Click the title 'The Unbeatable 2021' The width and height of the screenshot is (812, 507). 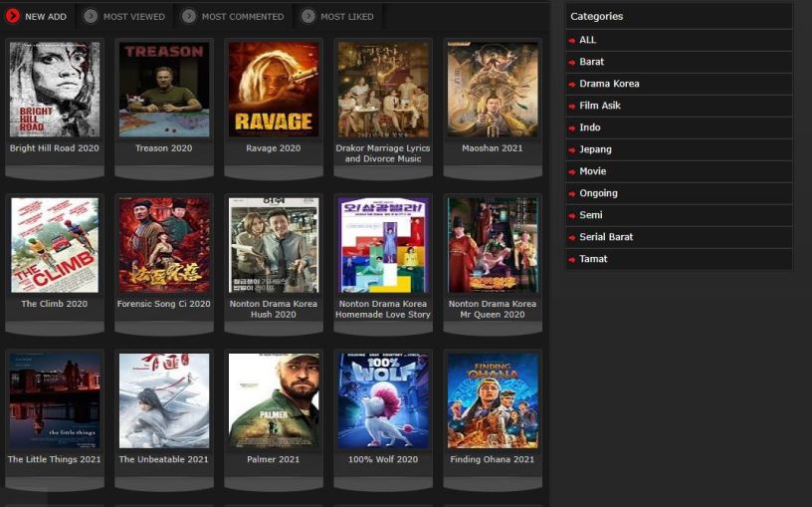tap(163, 459)
